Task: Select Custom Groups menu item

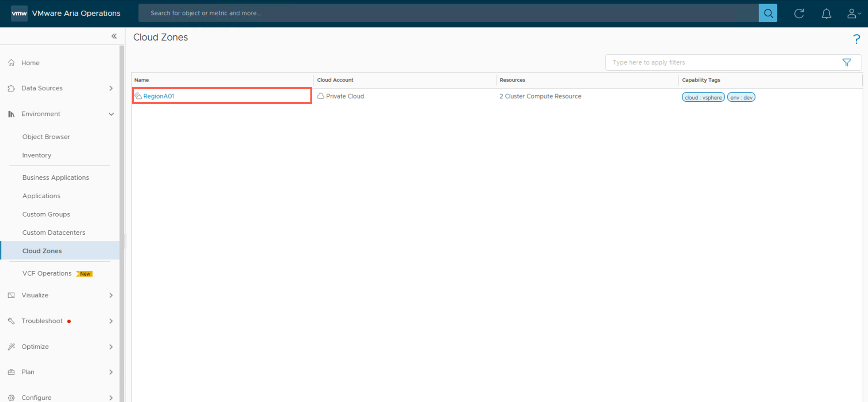Action: [46, 214]
